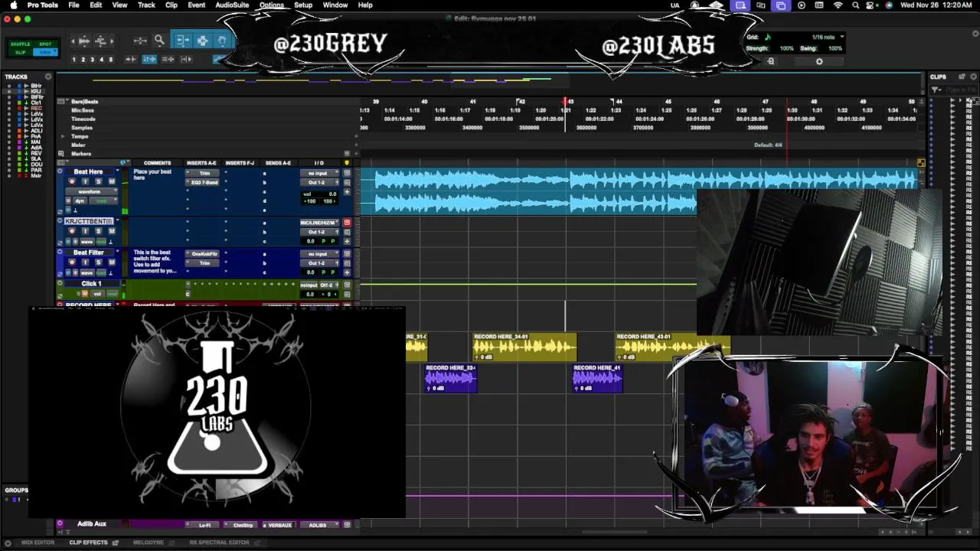
Task: Solo the KRJCTTBENT track
Action: [98, 231]
